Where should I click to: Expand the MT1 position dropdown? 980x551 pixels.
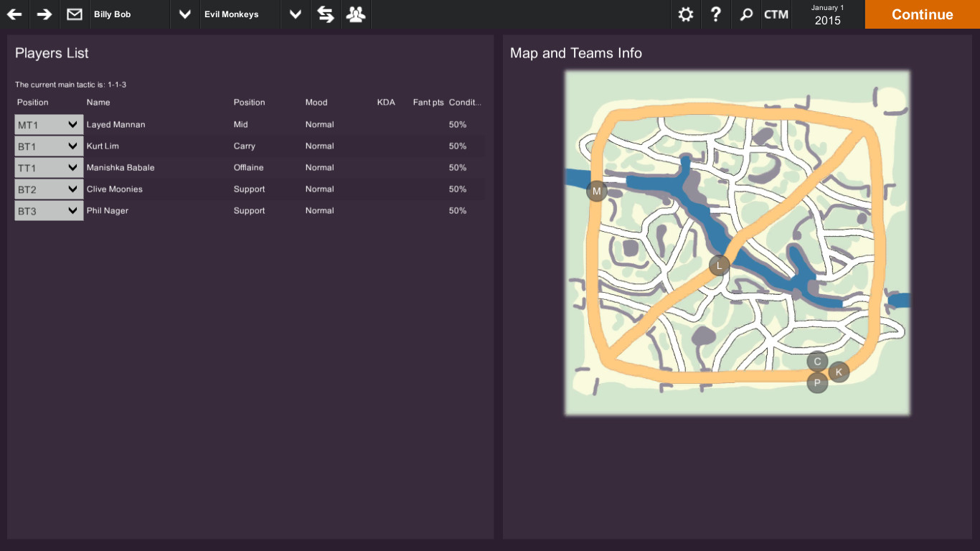point(48,124)
